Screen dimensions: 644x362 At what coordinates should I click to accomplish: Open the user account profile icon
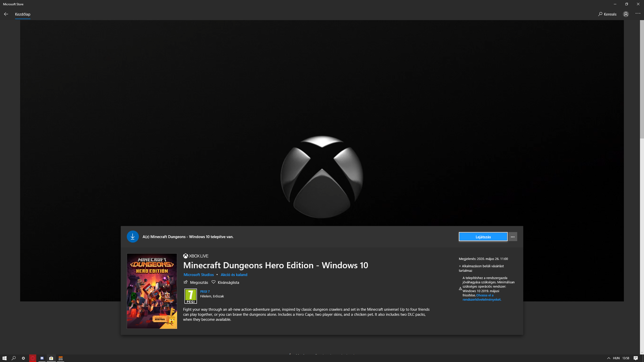[626, 14]
